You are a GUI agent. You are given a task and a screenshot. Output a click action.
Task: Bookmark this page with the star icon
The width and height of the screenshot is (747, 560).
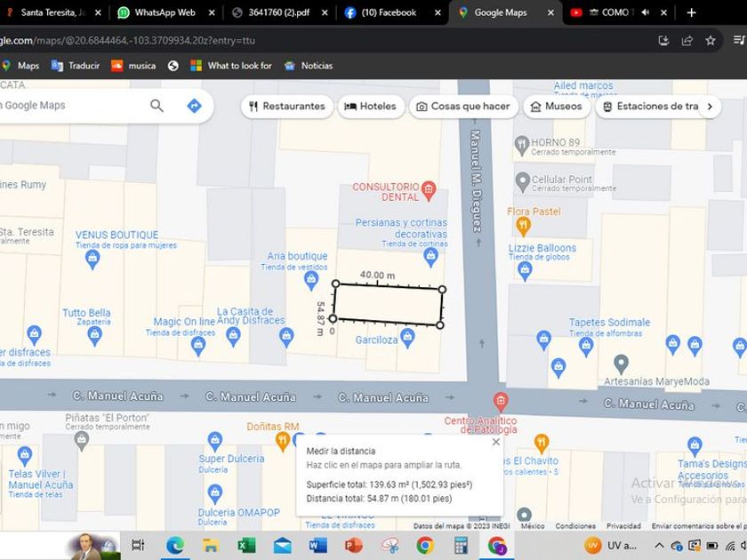pos(711,41)
